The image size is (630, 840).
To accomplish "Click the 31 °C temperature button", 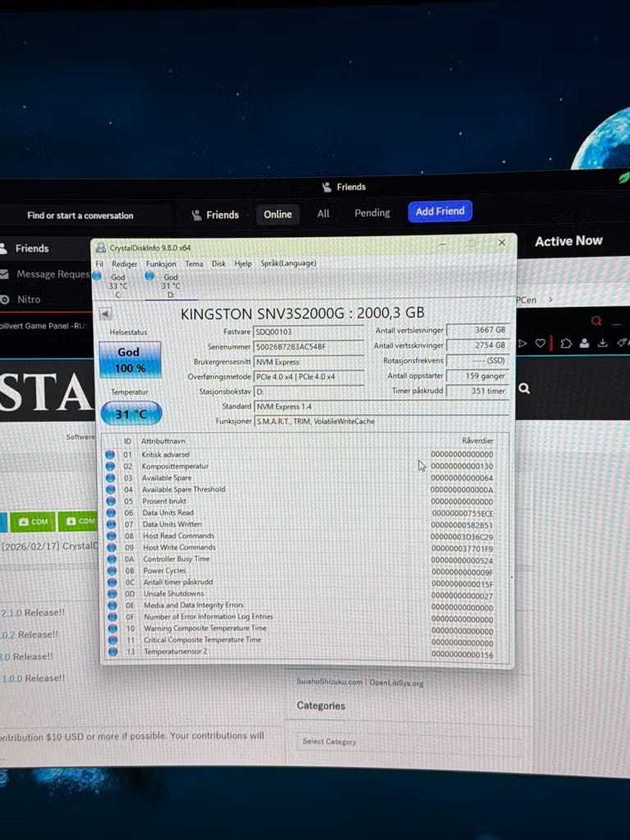I will 130,414.
